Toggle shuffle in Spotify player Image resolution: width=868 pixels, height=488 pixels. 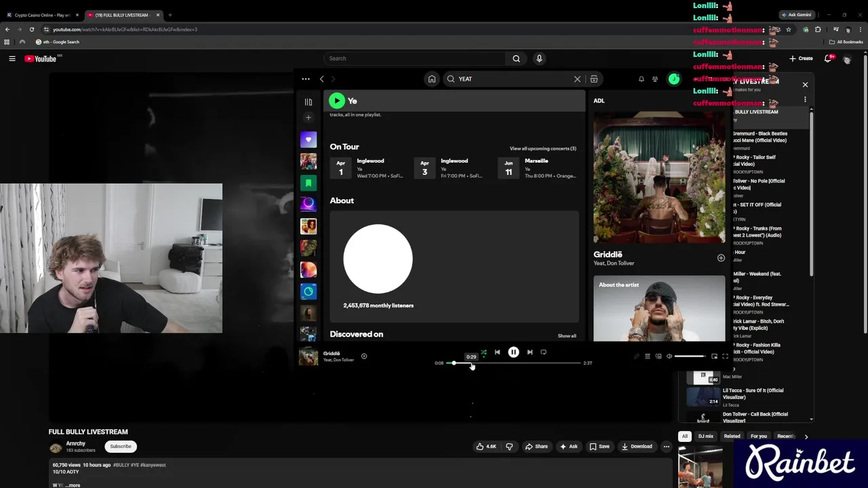(484, 352)
